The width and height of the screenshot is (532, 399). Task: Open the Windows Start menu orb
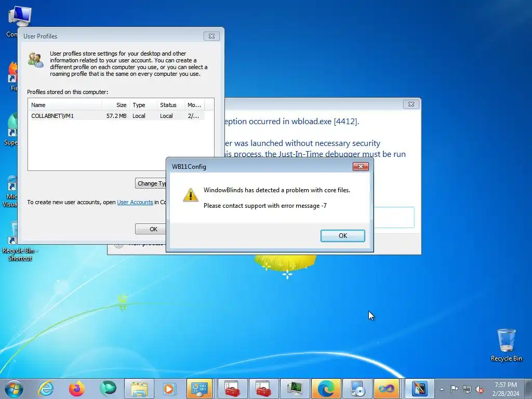click(x=14, y=389)
